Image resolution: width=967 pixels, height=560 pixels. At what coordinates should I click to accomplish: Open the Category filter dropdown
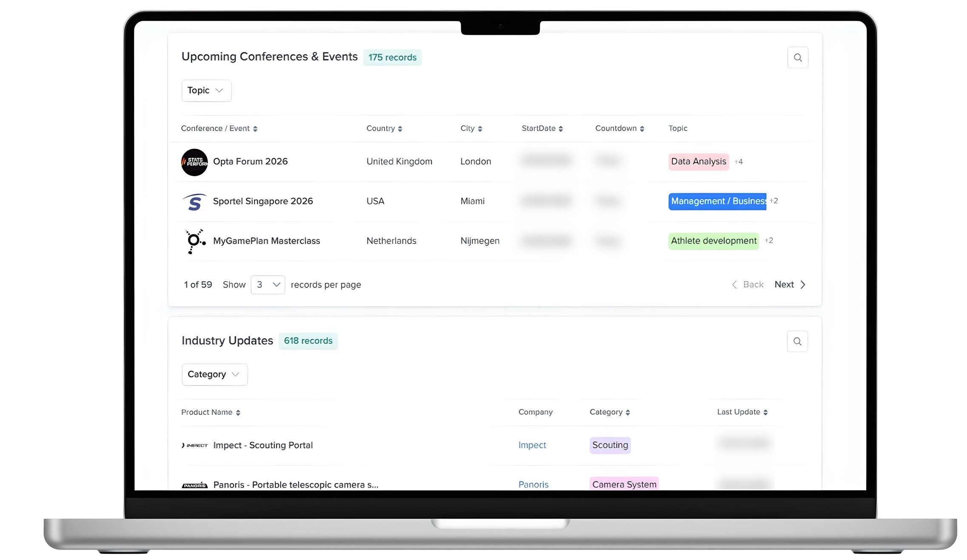click(214, 374)
